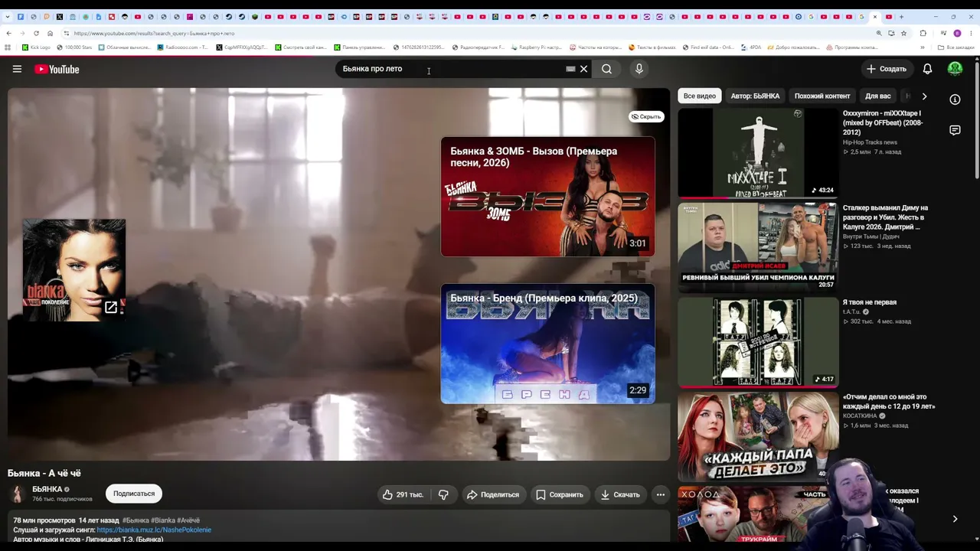Image resolution: width=980 pixels, height=551 pixels.
Task: Share the video with Поделиться
Action: 493,494
